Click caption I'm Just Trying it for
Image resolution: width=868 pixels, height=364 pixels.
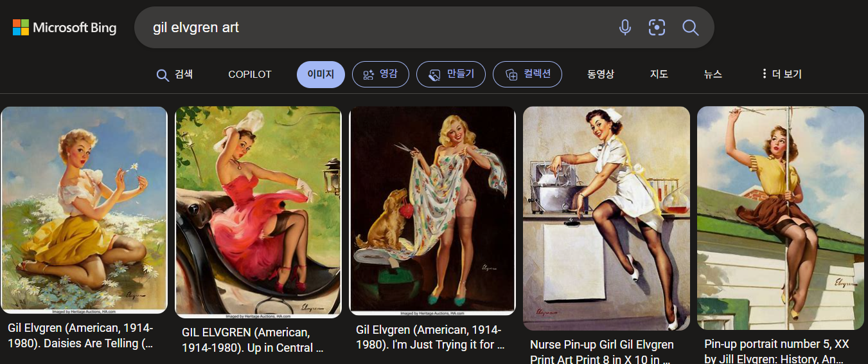tap(429, 337)
